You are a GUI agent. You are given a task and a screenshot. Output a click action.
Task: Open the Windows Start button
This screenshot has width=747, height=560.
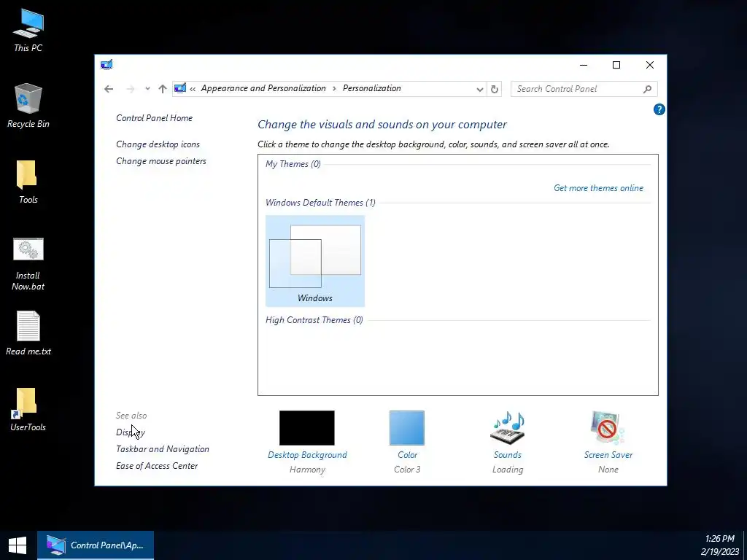pyautogui.click(x=18, y=545)
